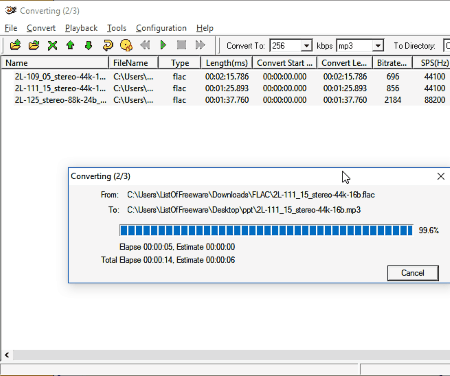Click the add folder icon with arrow
The image size is (450, 376).
tap(34, 45)
